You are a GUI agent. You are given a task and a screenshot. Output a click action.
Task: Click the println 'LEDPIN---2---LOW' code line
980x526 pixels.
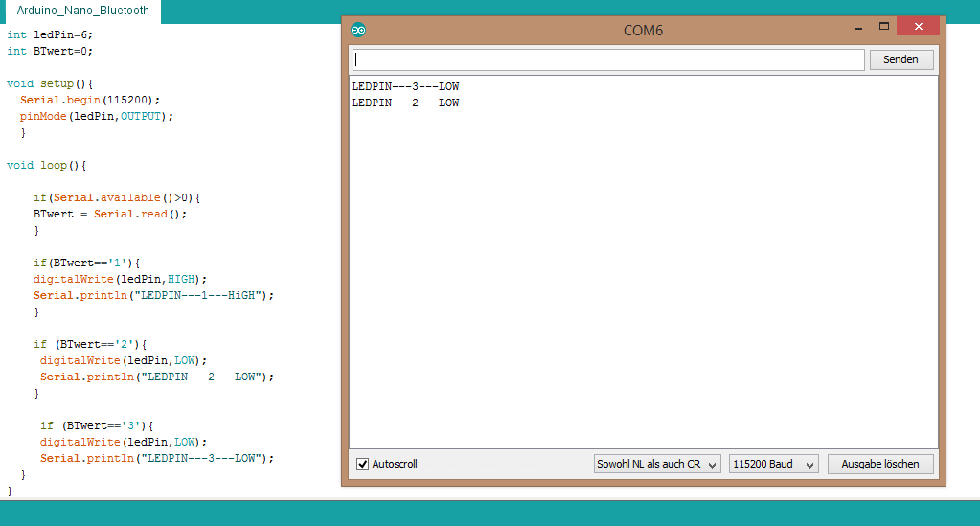click(157, 377)
